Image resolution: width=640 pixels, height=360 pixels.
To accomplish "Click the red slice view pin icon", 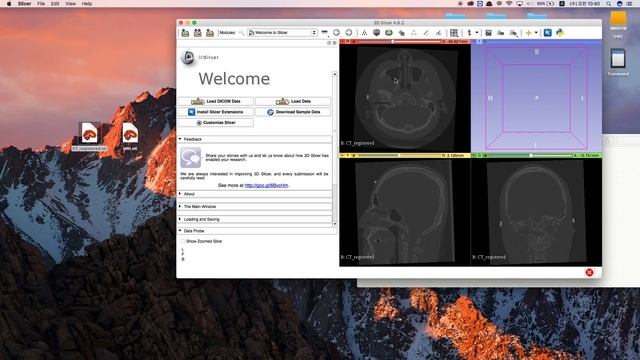I will (x=342, y=42).
